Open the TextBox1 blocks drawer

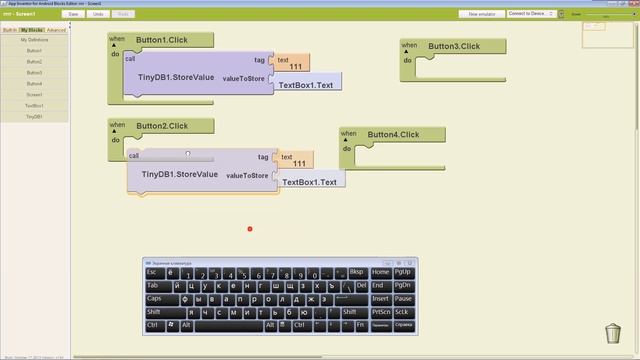coord(34,106)
